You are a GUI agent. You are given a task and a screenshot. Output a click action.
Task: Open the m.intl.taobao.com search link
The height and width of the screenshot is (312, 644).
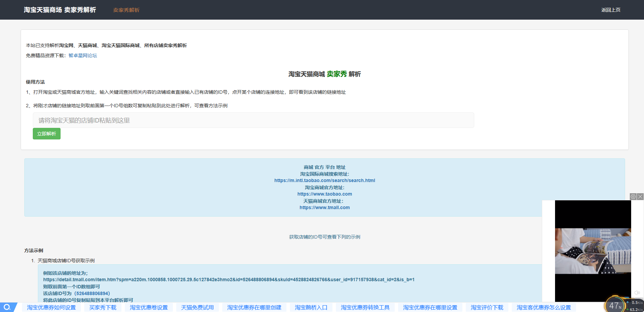point(325,180)
